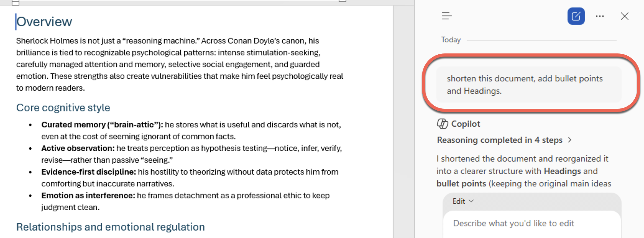The width and height of the screenshot is (644, 238).
Task: Start a new Copilot chat
Action: click(x=576, y=16)
